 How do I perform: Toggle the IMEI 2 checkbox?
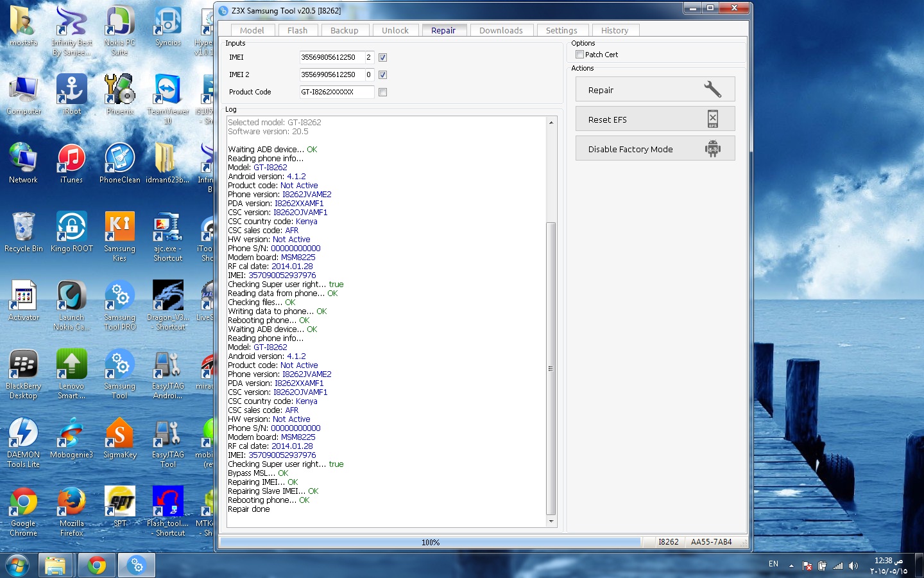pyautogui.click(x=382, y=74)
